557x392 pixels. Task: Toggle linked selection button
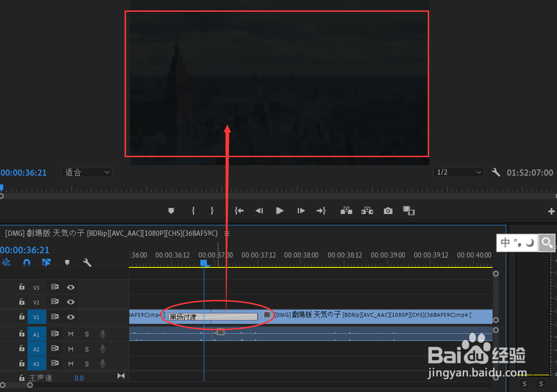point(46,262)
